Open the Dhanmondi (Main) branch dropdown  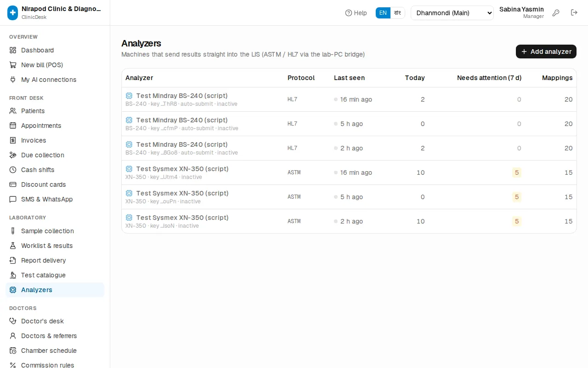452,13
